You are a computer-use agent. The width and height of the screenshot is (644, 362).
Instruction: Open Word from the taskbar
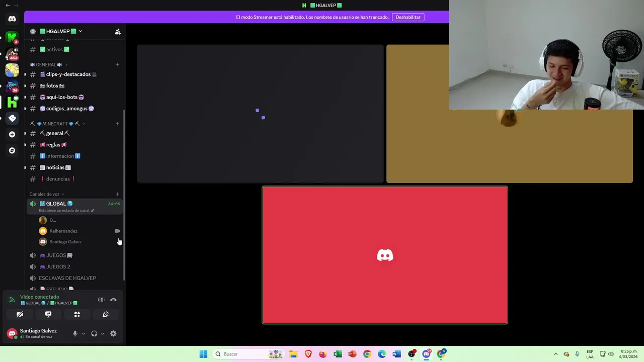click(396, 354)
